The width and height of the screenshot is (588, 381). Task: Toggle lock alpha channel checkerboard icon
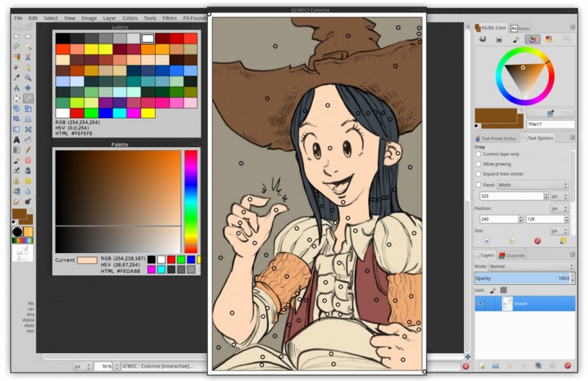coord(503,290)
